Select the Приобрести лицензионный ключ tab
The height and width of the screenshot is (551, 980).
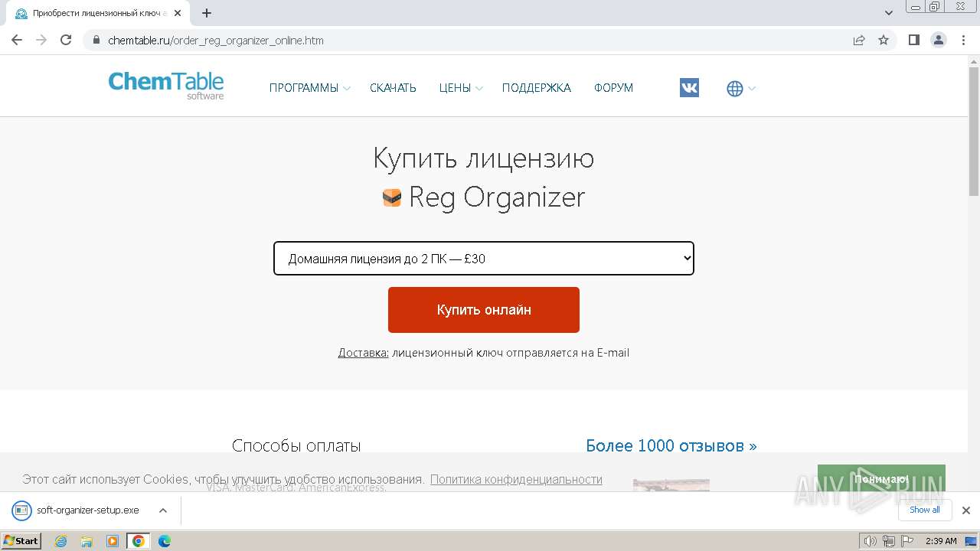tap(100, 13)
